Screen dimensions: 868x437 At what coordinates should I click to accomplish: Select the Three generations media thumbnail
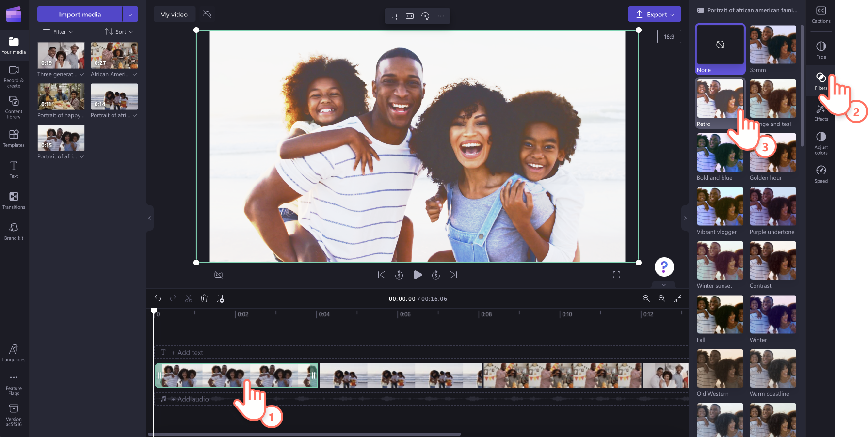(61, 55)
